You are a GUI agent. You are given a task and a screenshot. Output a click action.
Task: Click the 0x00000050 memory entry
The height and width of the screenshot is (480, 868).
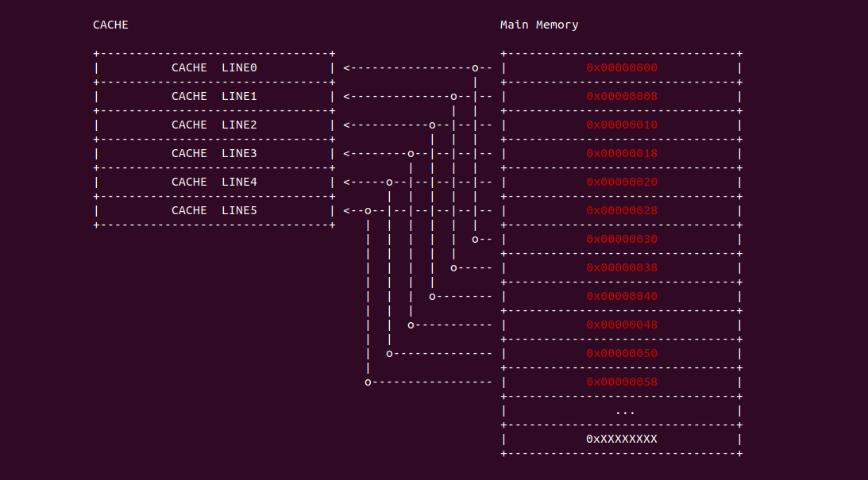622,354
